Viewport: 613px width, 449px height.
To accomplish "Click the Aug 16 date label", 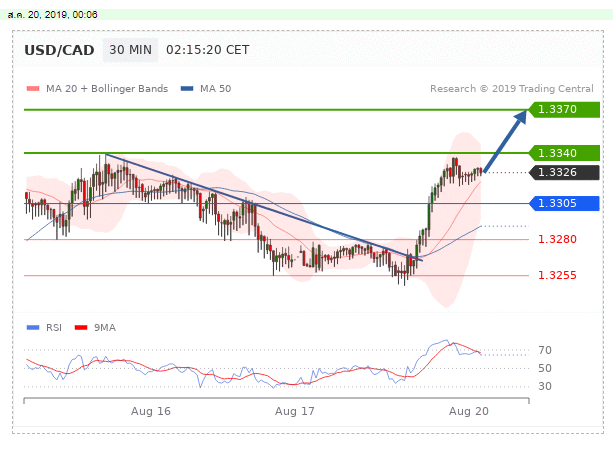I will (x=151, y=411).
